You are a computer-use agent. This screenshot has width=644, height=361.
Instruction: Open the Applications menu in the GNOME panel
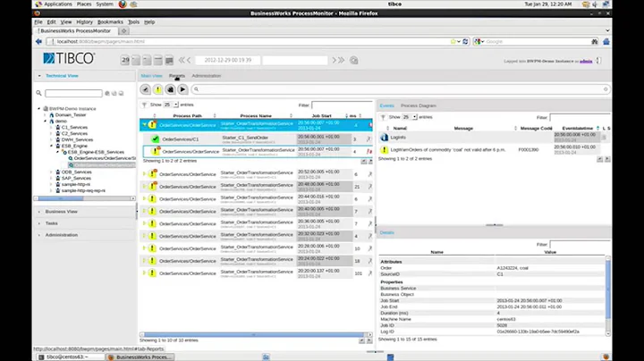tap(57, 4)
